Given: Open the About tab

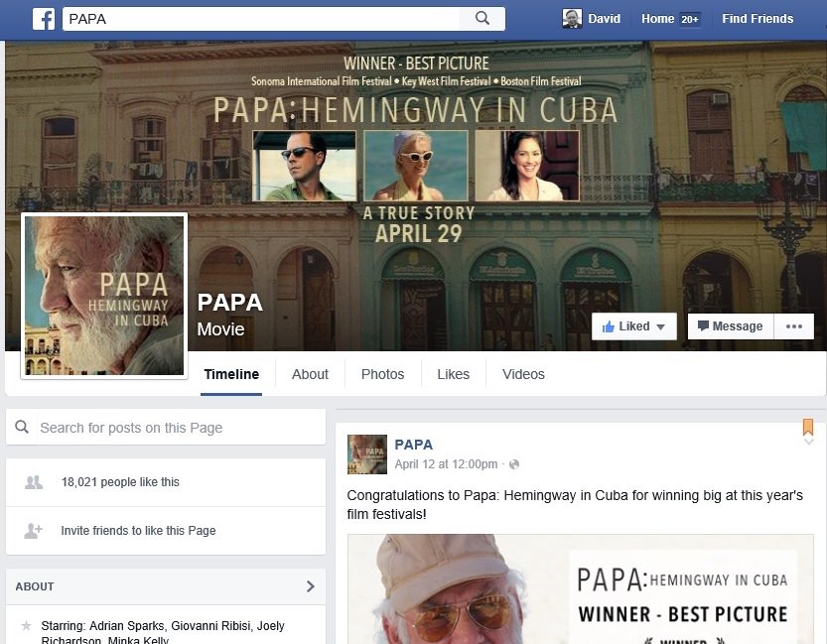Looking at the screenshot, I should 310,375.
